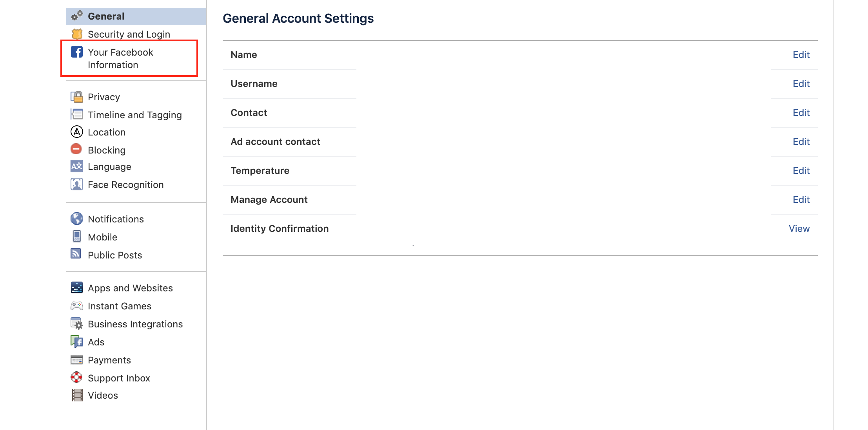Click the Privacy padlock icon
868x430 pixels.
tap(77, 97)
